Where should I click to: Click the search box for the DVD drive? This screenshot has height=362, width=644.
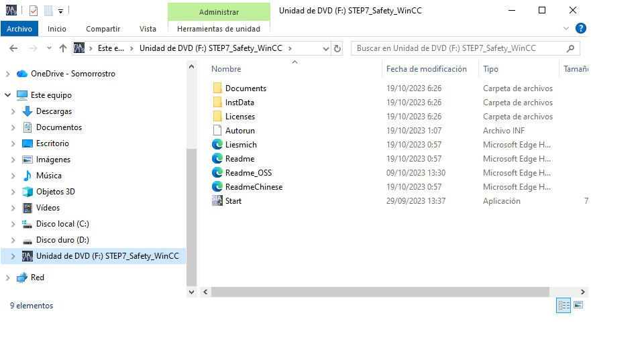[460, 48]
